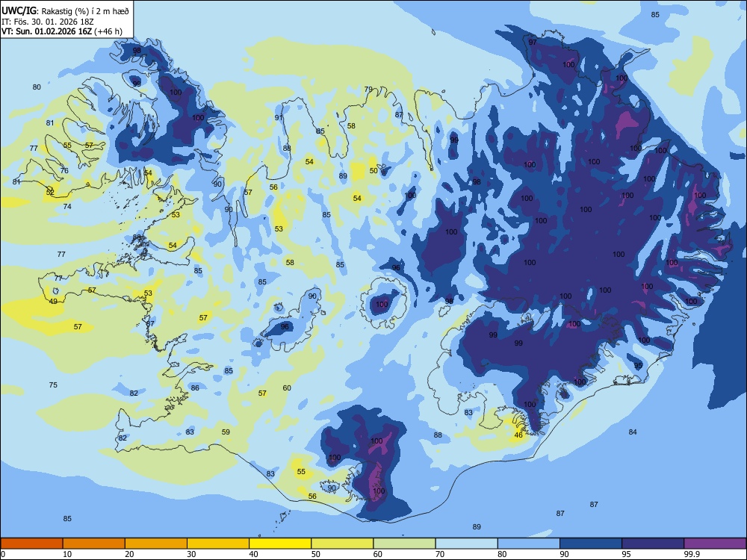Click the dark blue 90–95 legend swatch
The image size is (747, 560).
point(591,544)
